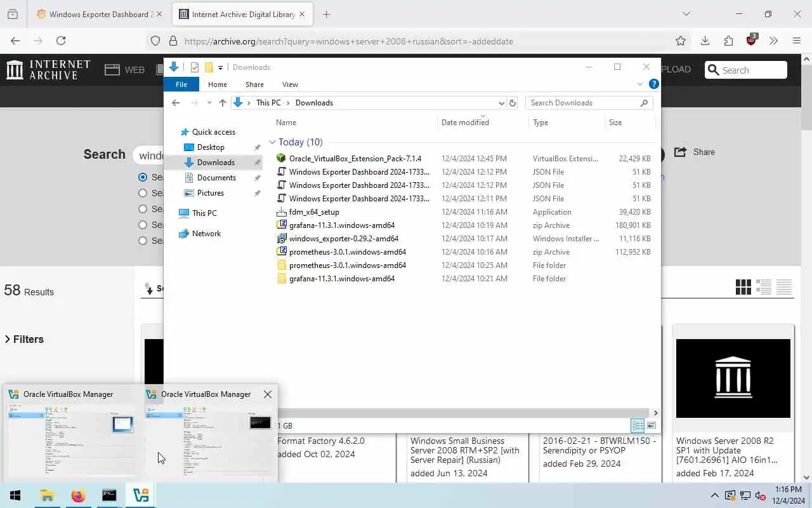The height and width of the screenshot is (508, 812).
Task: Select the second search option radio button
Action: pyautogui.click(x=143, y=193)
